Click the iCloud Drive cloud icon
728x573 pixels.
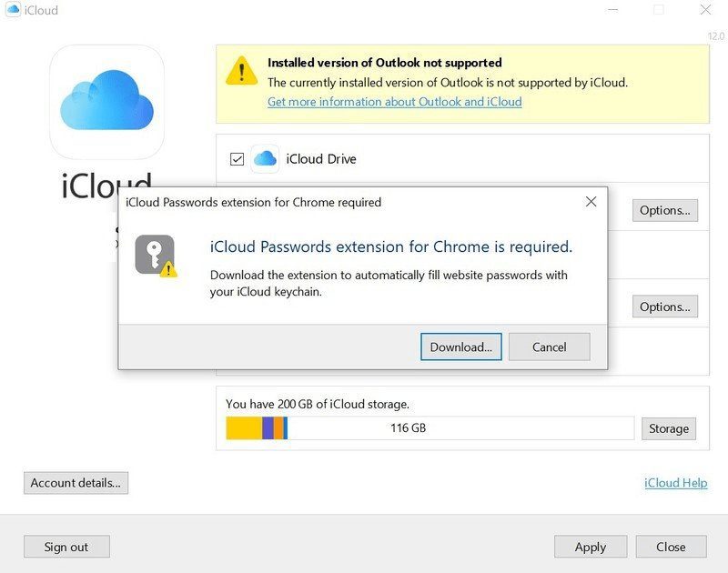(265, 158)
